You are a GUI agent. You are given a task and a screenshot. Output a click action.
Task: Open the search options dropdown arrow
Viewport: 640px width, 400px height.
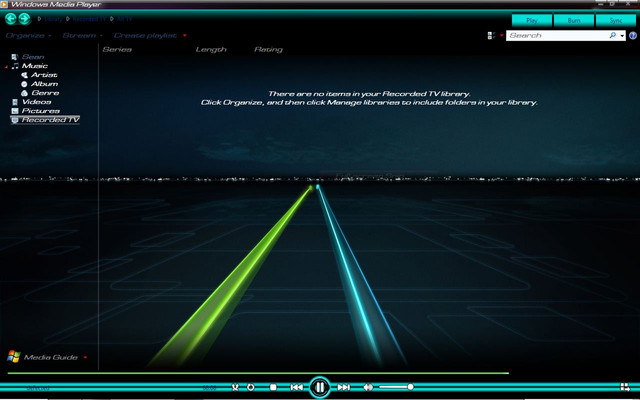622,36
